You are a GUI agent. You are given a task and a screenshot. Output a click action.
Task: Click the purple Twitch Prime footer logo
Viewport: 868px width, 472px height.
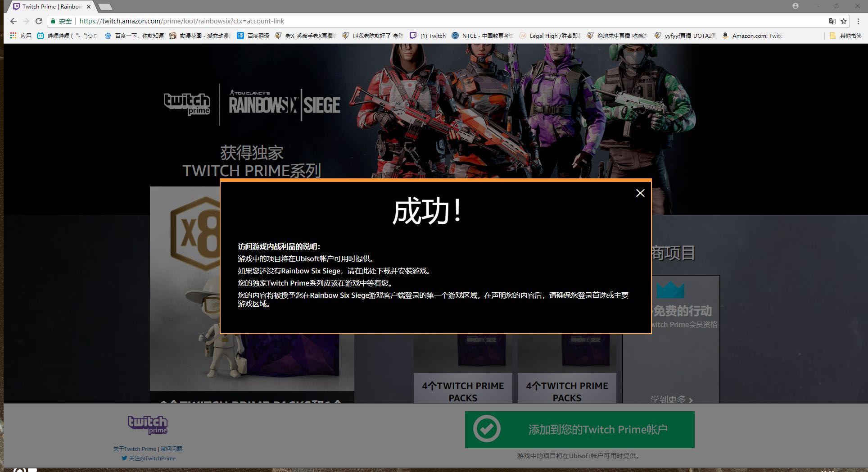148,425
